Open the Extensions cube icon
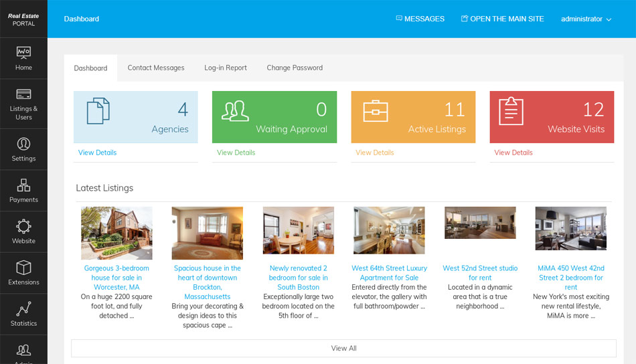Viewport: 636px width, 364px height. point(23,268)
